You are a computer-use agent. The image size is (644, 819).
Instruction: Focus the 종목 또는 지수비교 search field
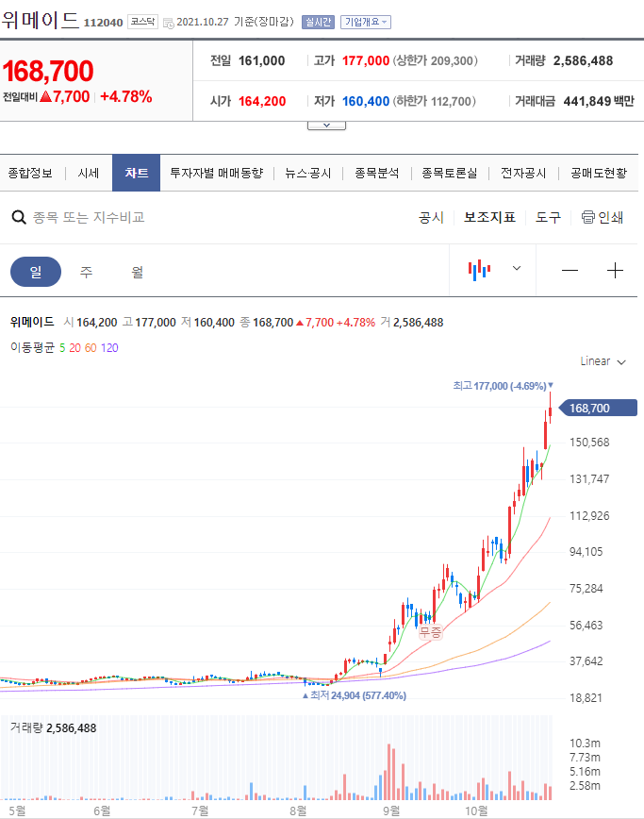click(x=89, y=217)
